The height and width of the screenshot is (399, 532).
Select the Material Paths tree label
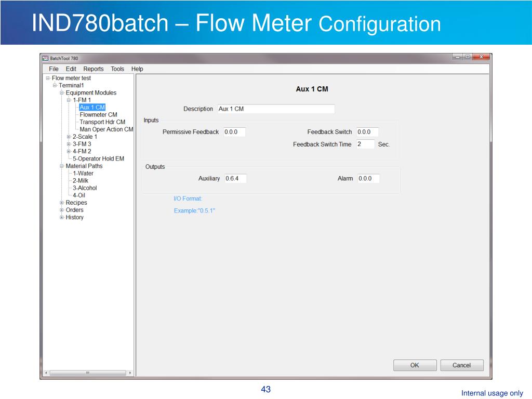[84, 166]
